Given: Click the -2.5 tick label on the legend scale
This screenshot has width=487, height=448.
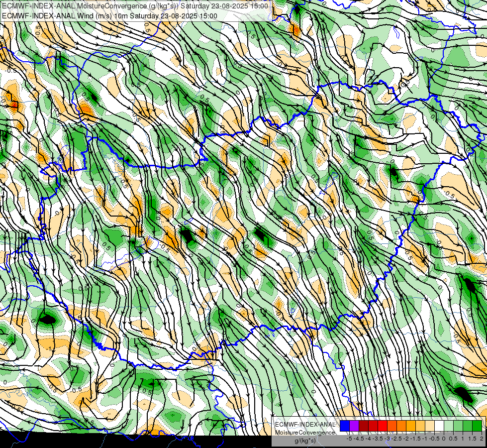Looking at the screenshot, I should [396, 439].
